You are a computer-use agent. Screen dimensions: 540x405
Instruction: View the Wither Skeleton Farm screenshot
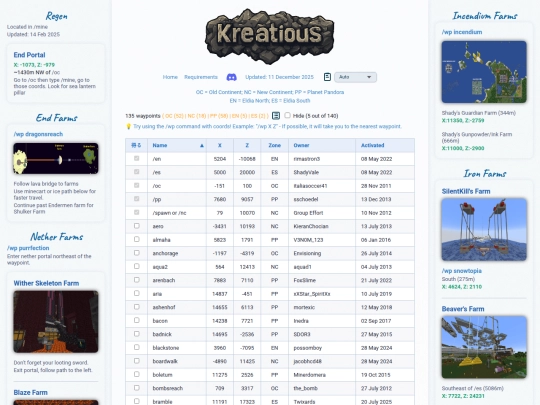click(56, 322)
